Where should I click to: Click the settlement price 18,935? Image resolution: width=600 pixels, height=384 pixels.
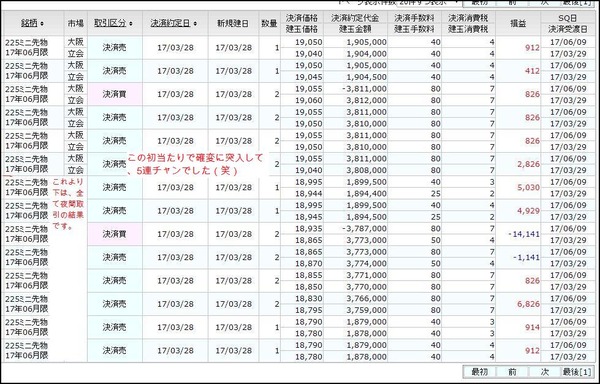point(309,229)
